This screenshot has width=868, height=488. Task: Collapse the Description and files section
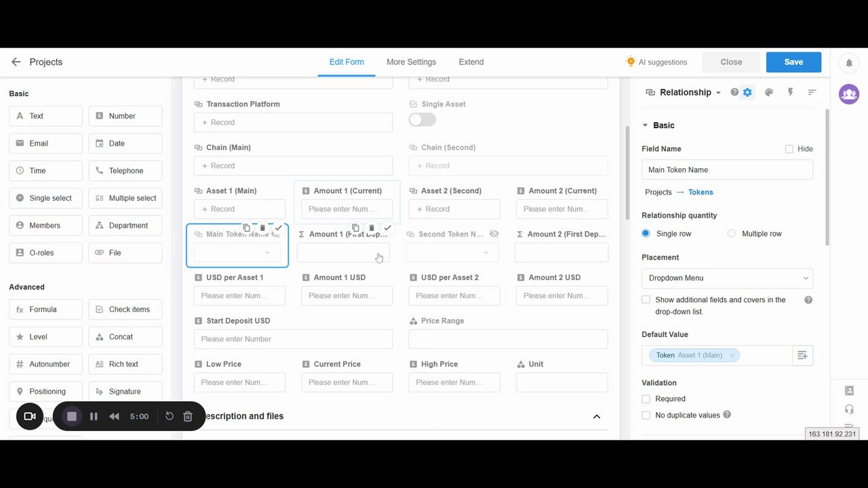(x=597, y=416)
